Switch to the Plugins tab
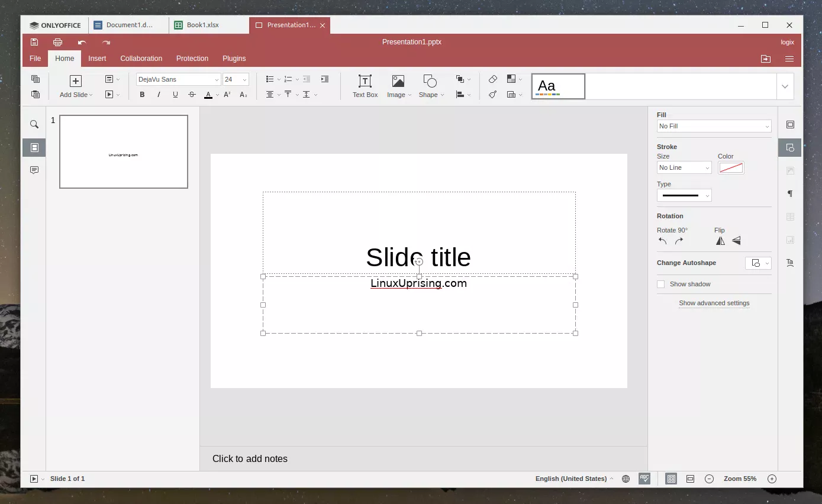This screenshot has height=504, width=822. click(234, 59)
